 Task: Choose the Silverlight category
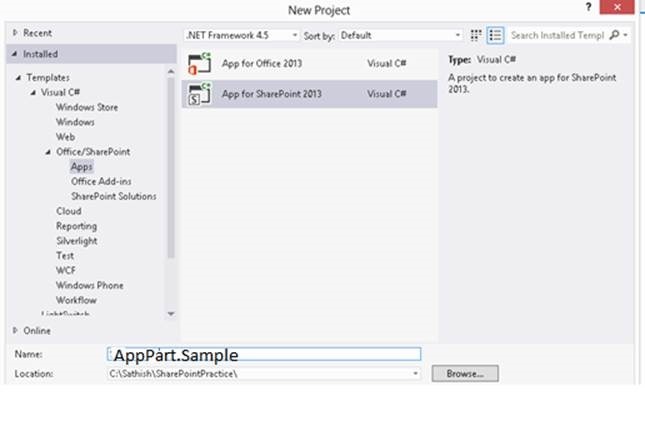(77, 241)
